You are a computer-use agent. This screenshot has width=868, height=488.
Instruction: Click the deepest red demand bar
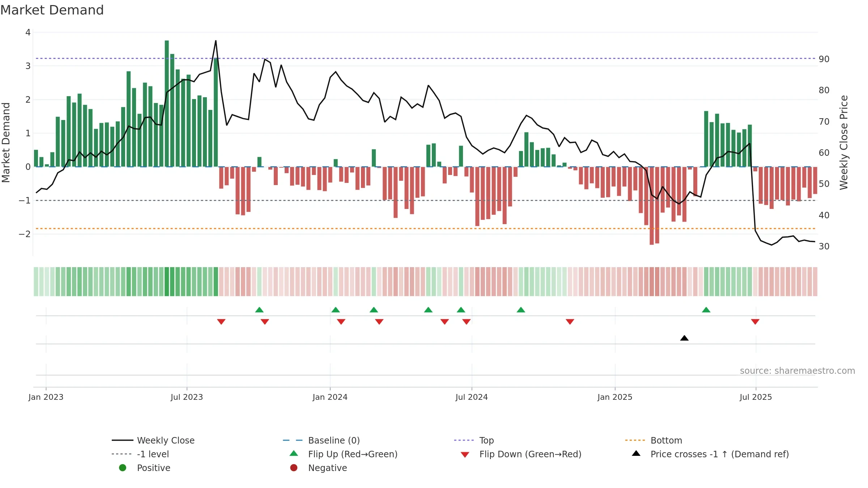tap(652, 206)
